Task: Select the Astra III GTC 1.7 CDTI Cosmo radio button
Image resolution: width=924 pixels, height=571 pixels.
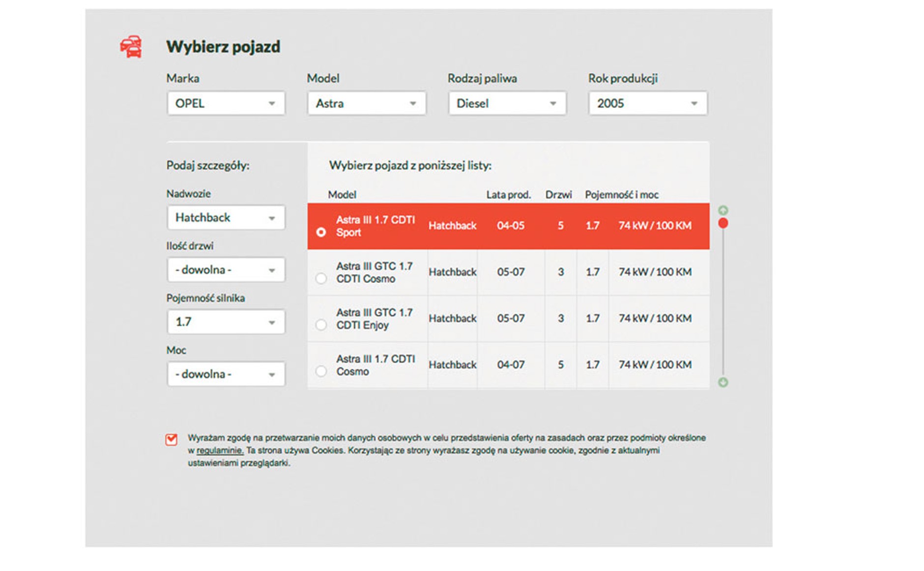Action: [321, 279]
